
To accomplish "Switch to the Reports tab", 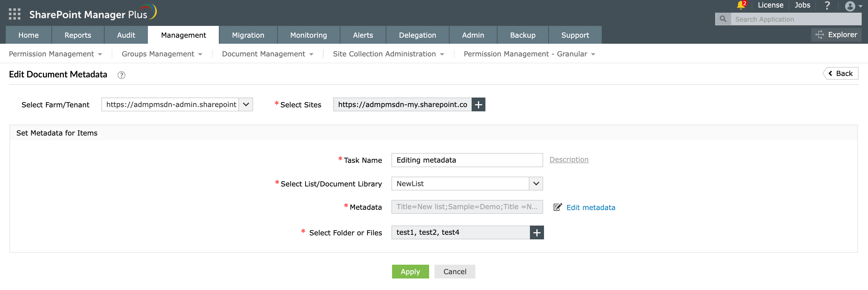I will [x=78, y=35].
